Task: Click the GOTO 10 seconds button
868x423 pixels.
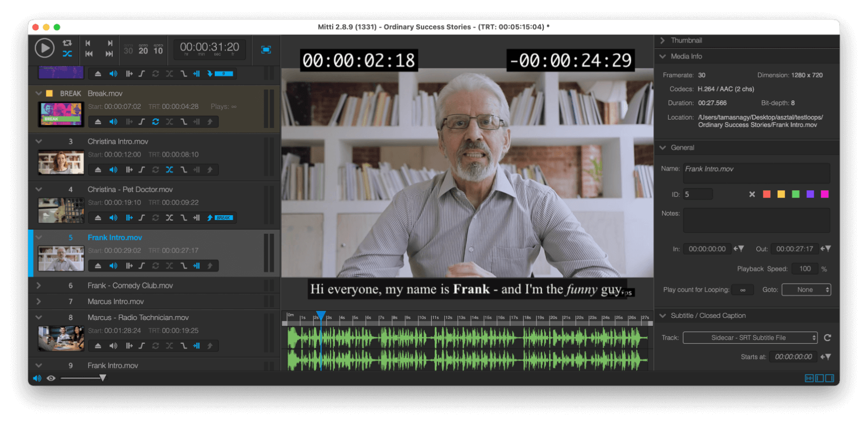Action: (158, 50)
